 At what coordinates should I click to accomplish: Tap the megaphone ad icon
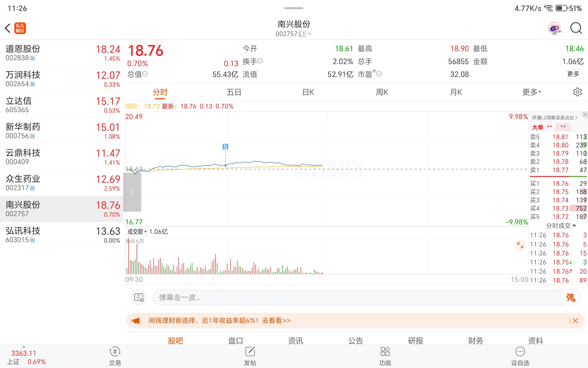tap(136, 321)
